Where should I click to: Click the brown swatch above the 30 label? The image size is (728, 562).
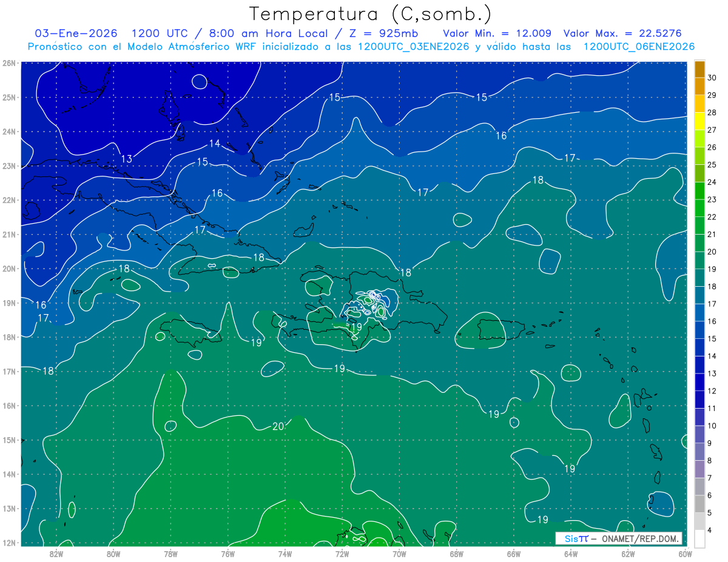pyautogui.click(x=699, y=69)
